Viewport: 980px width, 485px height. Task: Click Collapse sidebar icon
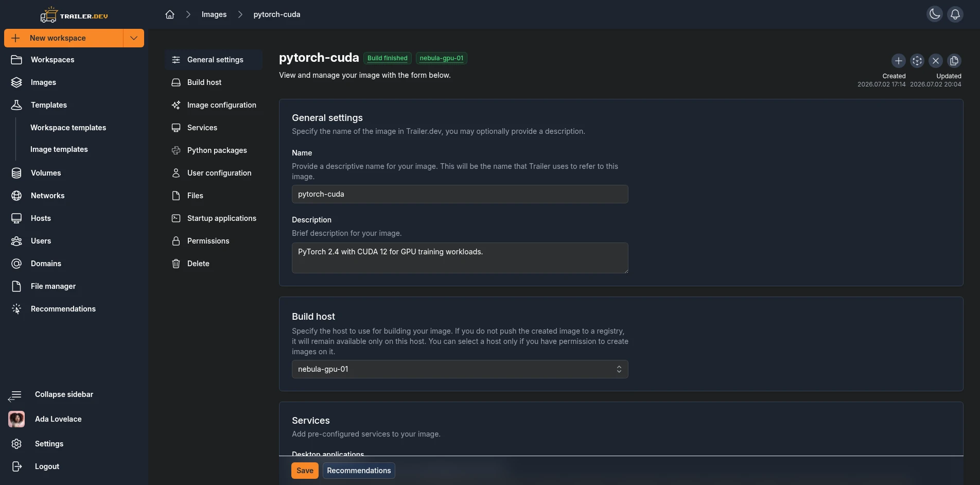[15, 395]
